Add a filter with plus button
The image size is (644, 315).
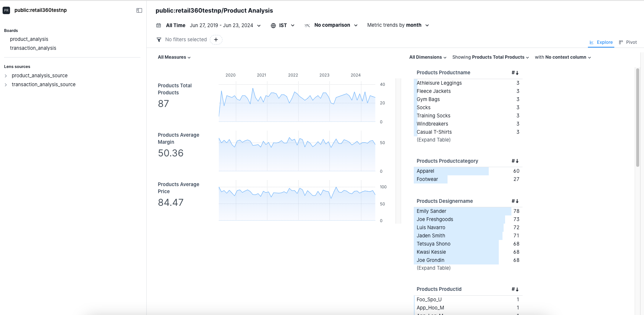coord(216,40)
